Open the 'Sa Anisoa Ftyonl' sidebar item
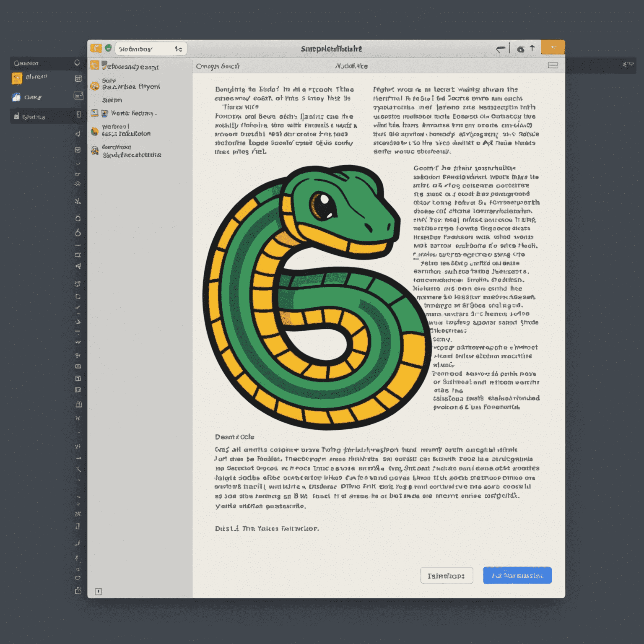This screenshot has height=644, width=644. (131, 87)
